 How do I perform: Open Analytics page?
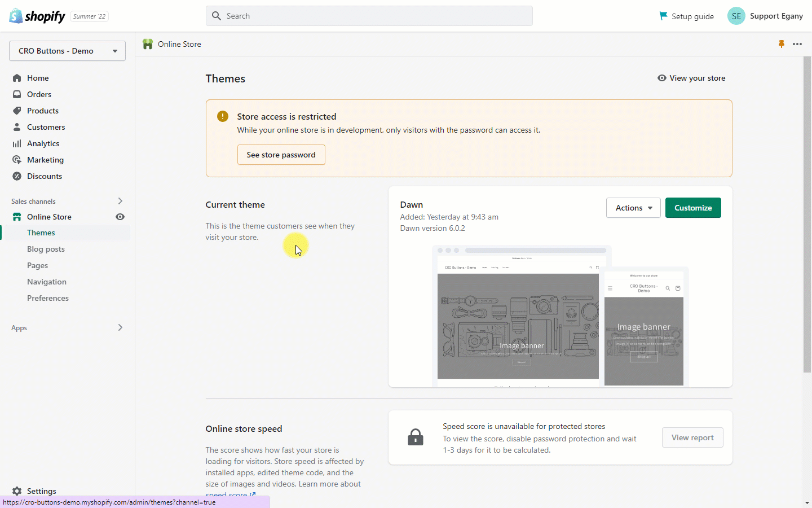coord(43,143)
